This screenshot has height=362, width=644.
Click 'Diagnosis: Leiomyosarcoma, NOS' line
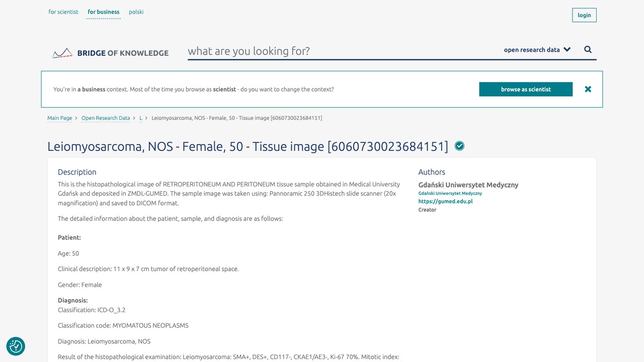pyautogui.click(x=104, y=341)
